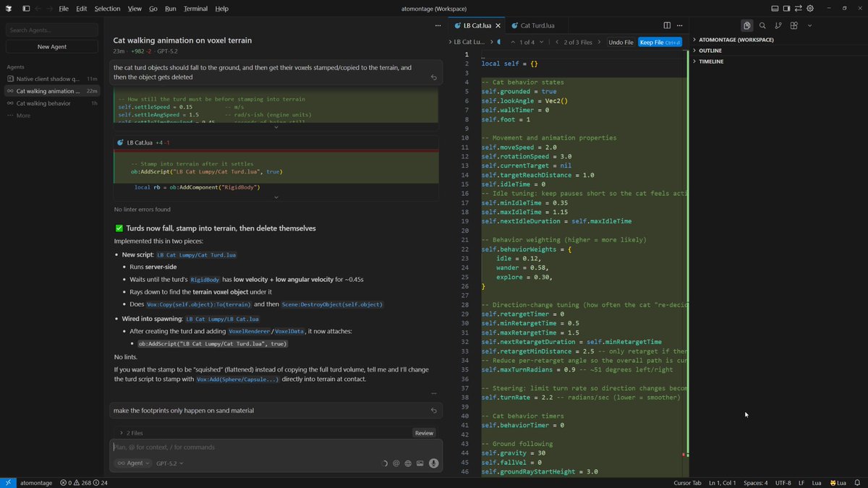Toggle the primary sidebar layout icon
This screenshot has height=488, width=868.
click(x=26, y=9)
